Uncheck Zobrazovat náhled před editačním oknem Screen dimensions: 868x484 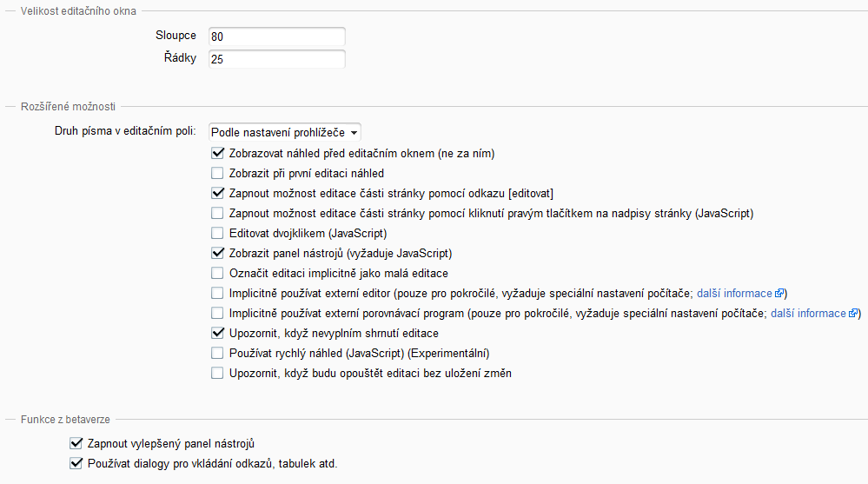pyautogui.click(x=217, y=153)
